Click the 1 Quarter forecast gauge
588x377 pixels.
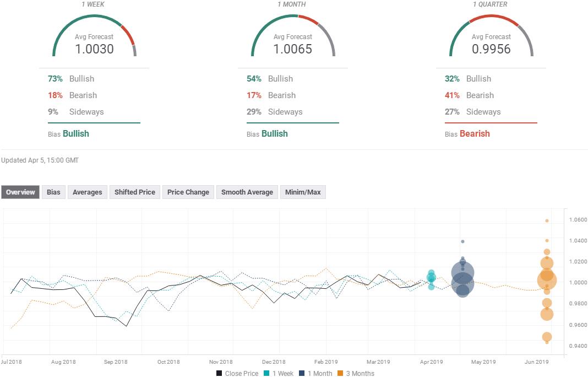pyautogui.click(x=491, y=37)
